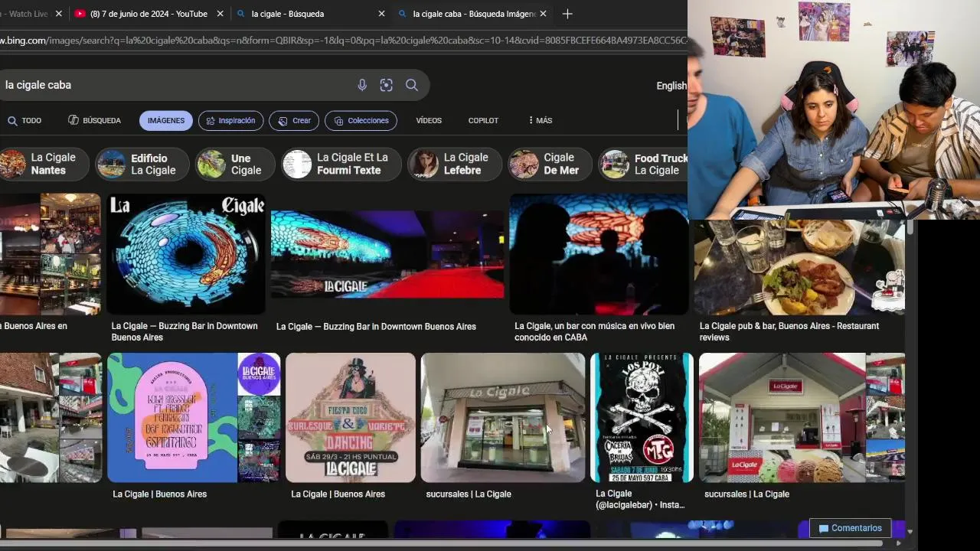980x551 pixels.
Task: Select the IMÁGENES category pill
Action: [x=166, y=120]
